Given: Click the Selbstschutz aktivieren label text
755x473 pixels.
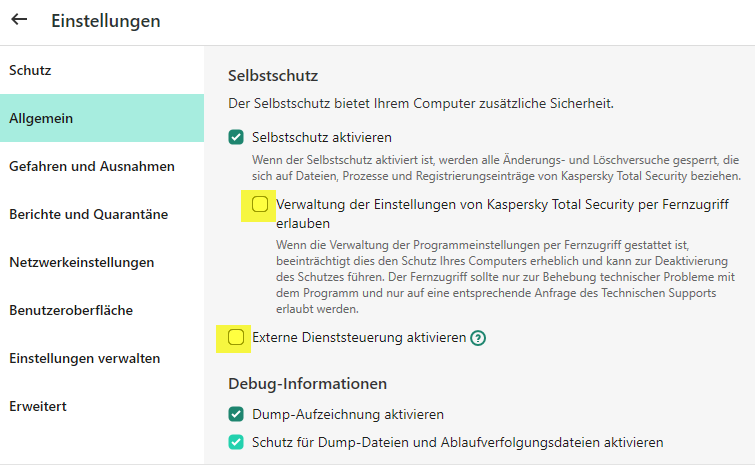Looking at the screenshot, I should 322,137.
